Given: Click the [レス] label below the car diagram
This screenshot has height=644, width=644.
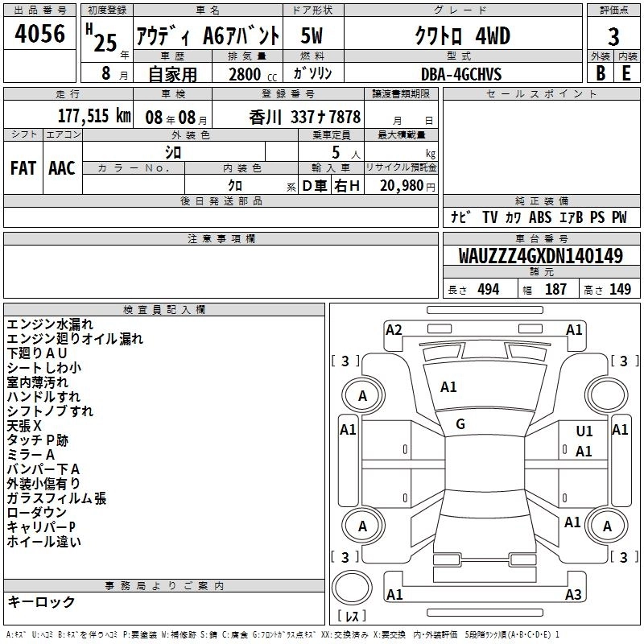Looking at the screenshot, I should [352, 617].
